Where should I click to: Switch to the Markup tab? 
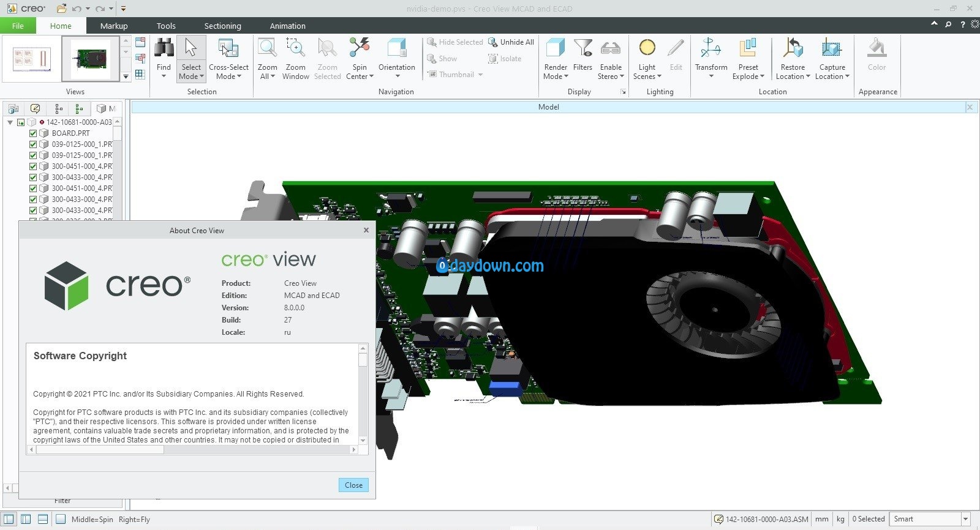[114, 26]
